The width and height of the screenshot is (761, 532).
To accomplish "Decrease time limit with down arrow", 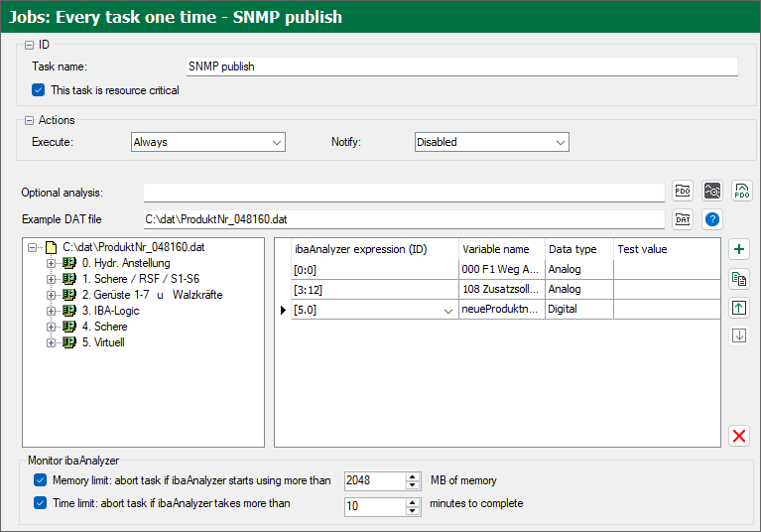I will 413,510.
